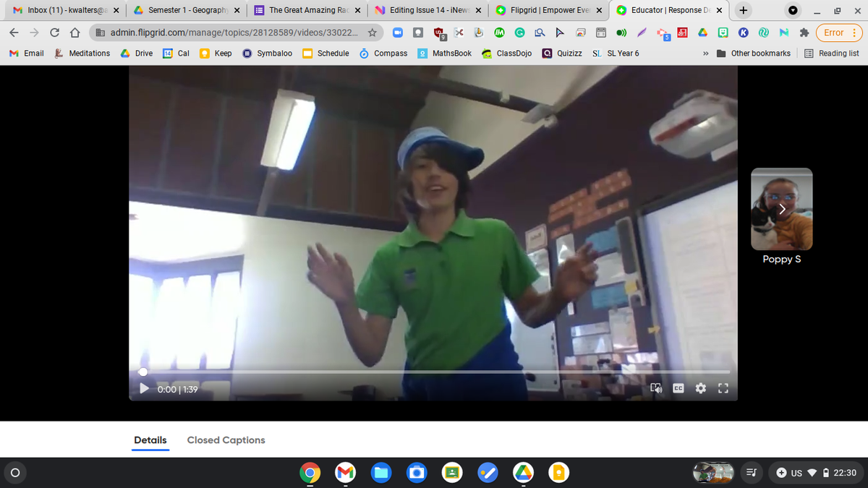
Task: Toggle closed captions with CC button
Action: pos(678,389)
